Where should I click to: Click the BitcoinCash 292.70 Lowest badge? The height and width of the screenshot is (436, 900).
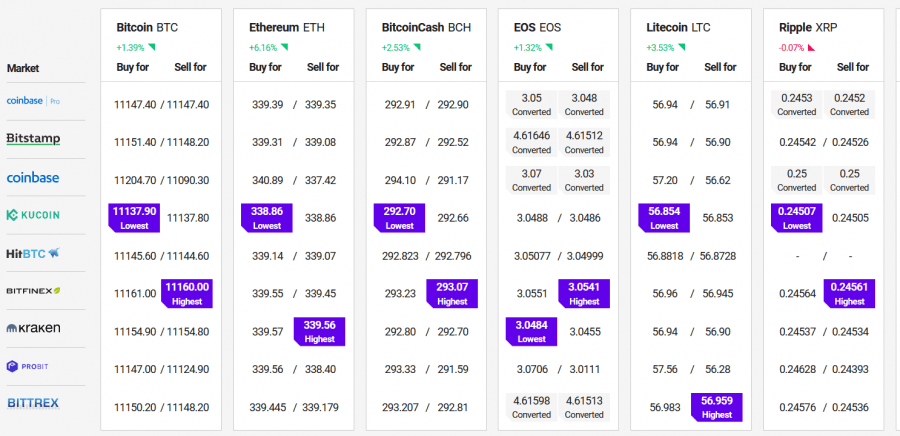click(399, 218)
